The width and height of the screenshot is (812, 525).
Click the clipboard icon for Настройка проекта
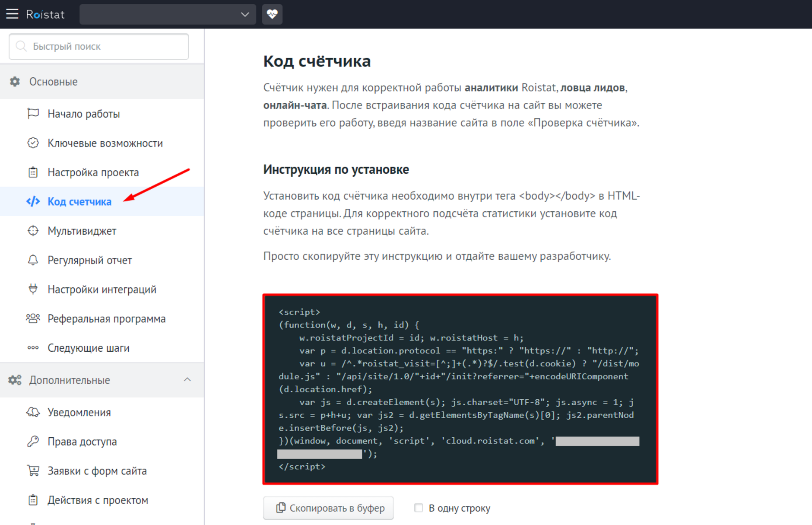(33, 172)
